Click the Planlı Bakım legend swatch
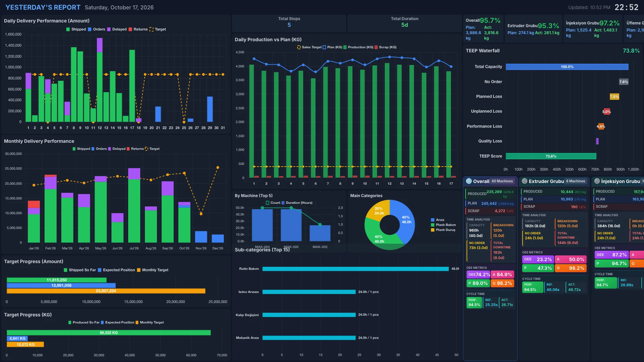644x362 pixels. 433,225
